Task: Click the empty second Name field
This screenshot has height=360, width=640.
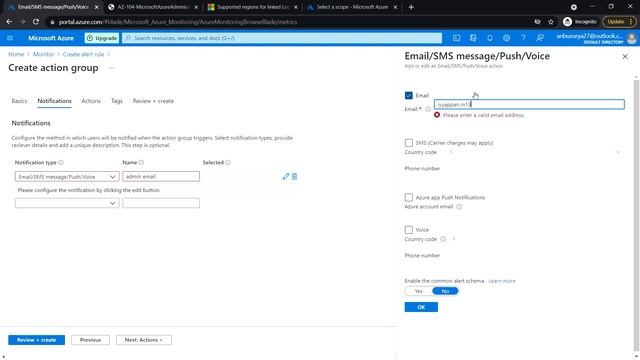Action: click(161, 203)
